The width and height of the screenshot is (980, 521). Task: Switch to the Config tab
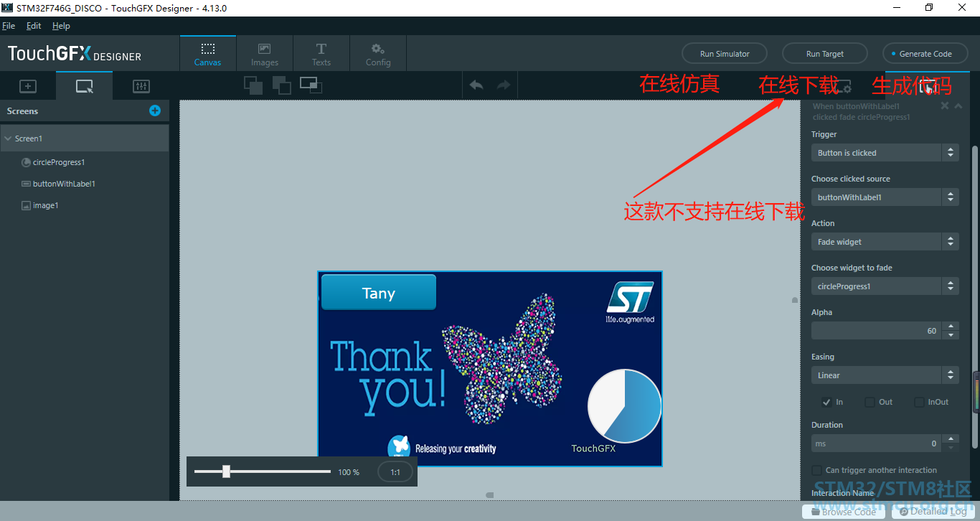tap(378, 54)
